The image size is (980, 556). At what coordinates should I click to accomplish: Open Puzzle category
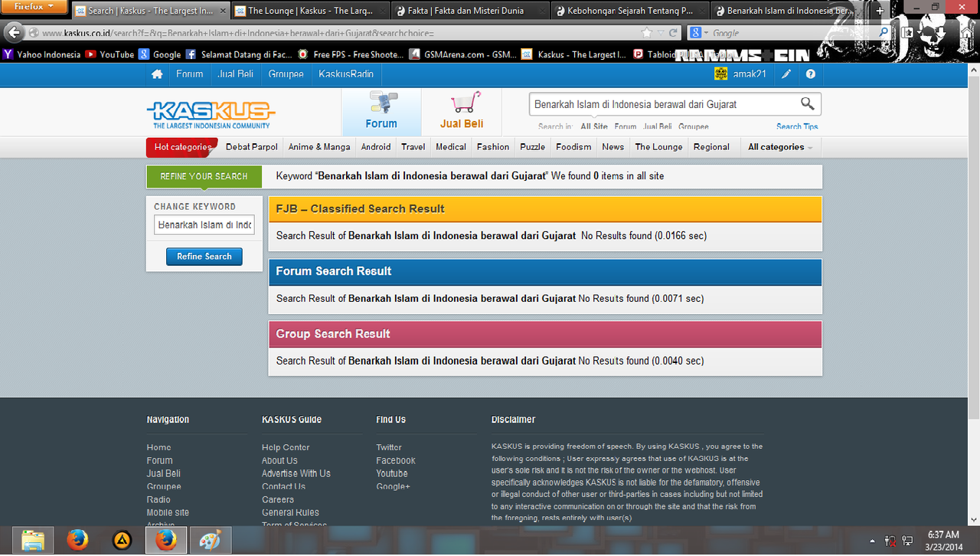coord(533,147)
